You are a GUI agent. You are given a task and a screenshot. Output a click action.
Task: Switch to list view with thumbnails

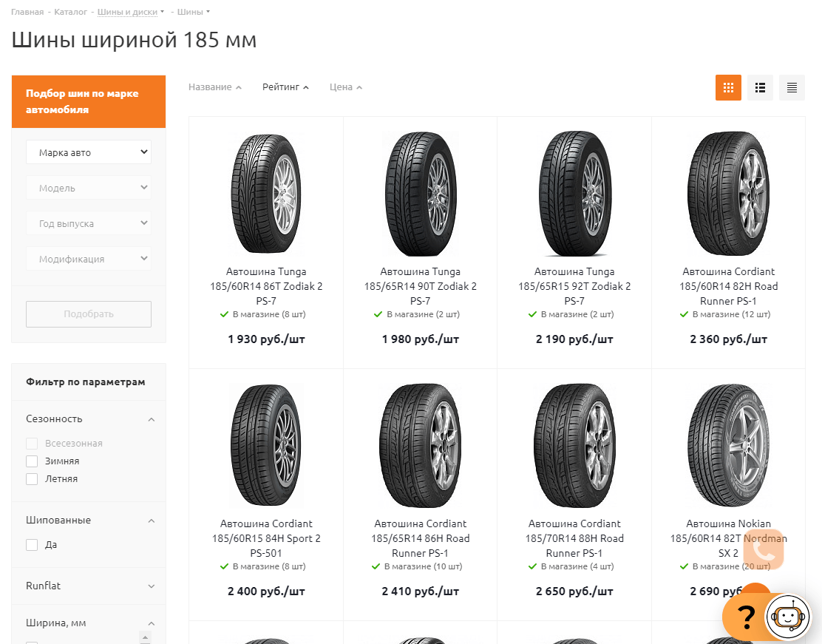pyautogui.click(x=760, y=87)
